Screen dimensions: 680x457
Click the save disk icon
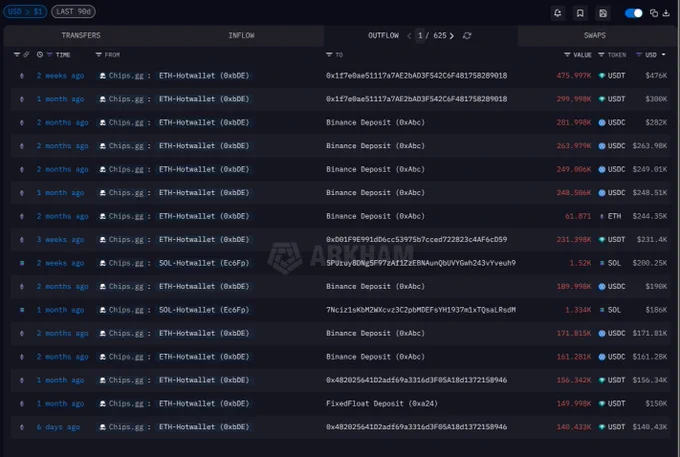click(x=603, y=13)
